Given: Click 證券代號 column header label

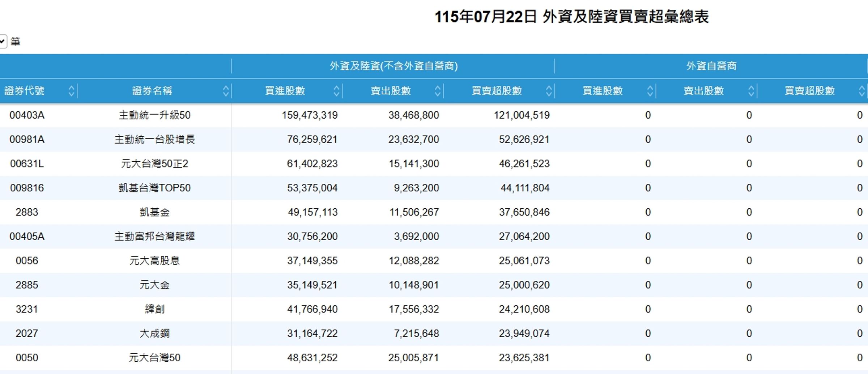Looking at the screenshot, I should (x=24, y=91).
